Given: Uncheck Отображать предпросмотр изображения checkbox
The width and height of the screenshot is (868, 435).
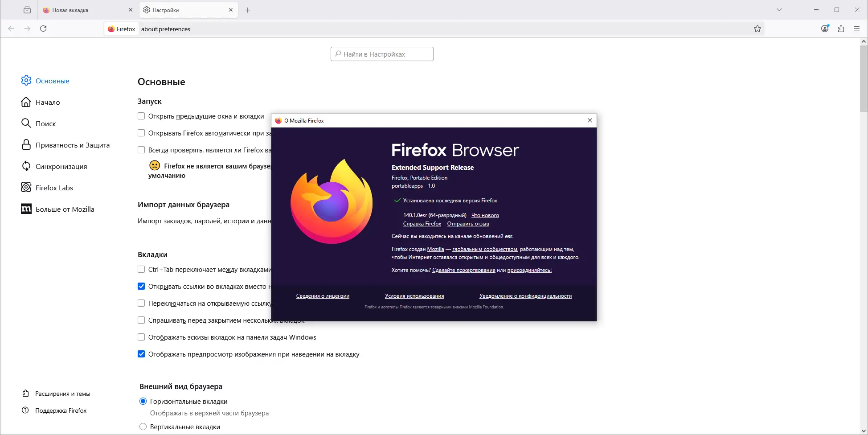Looking at the screenshot, I should [x=141, y=354].
